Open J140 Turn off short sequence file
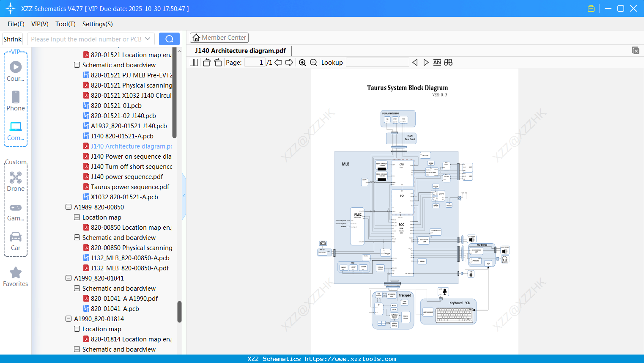 point(127,167)
